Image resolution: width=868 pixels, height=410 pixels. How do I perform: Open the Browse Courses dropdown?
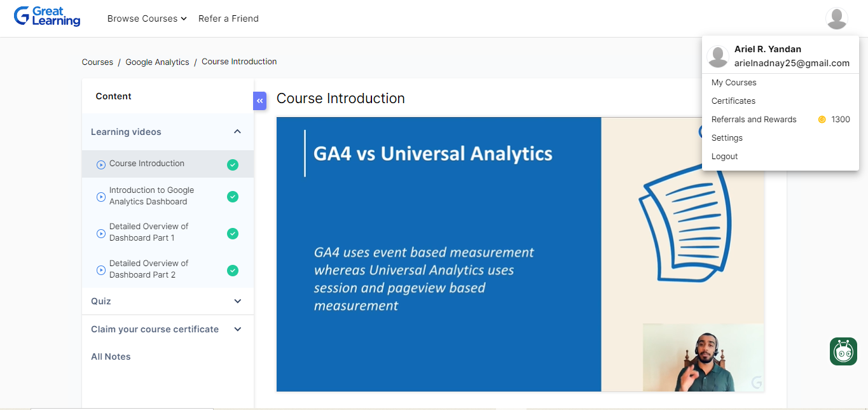[147, 18]
